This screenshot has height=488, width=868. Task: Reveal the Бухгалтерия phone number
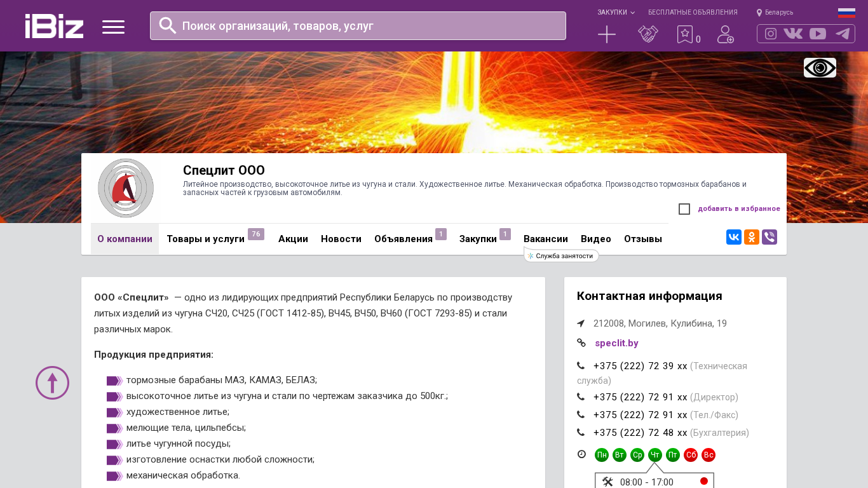click(641, 433)
